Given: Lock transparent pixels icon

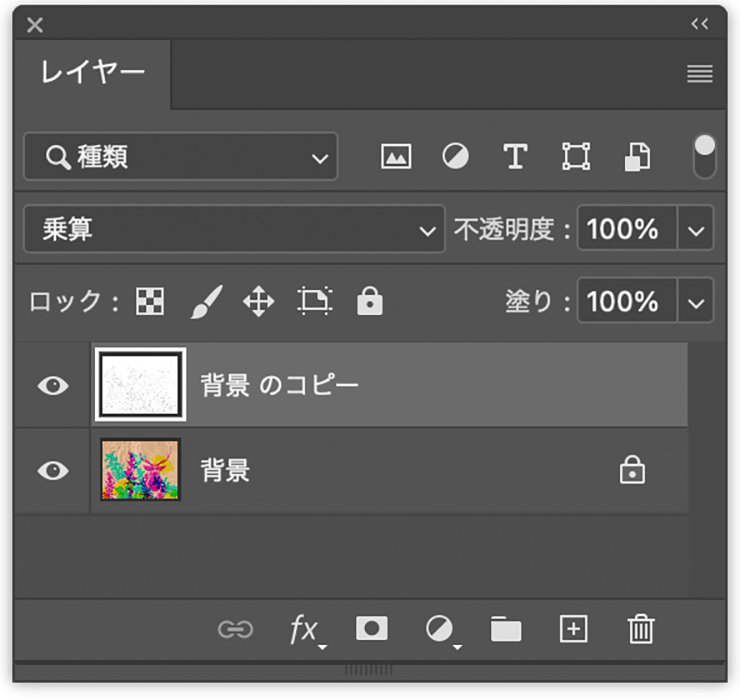Looking at the screenshot, I should pyautogui.click(x=150, y=301).
